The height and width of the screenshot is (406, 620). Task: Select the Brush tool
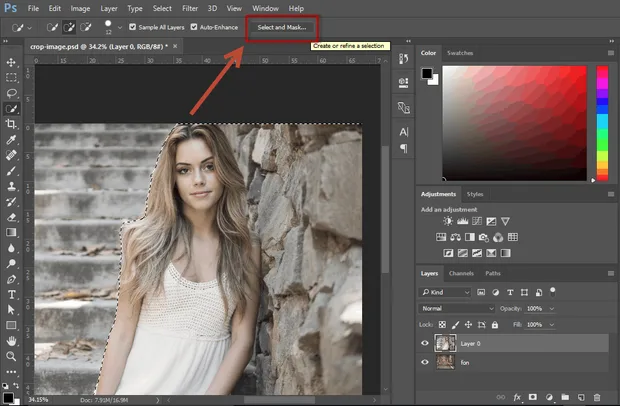(x=11, y=171)
